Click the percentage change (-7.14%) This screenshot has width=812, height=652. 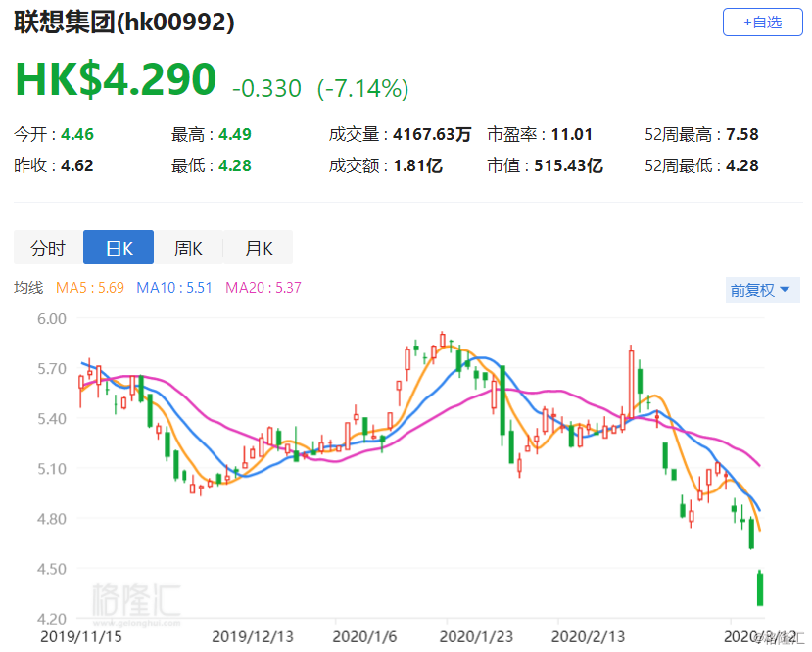[363, 88]
